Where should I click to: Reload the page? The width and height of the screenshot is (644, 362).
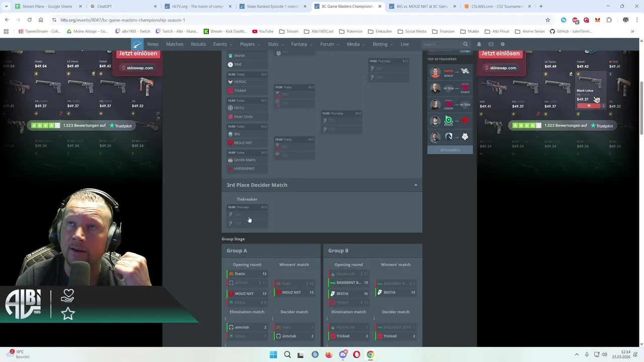point(29,20)
